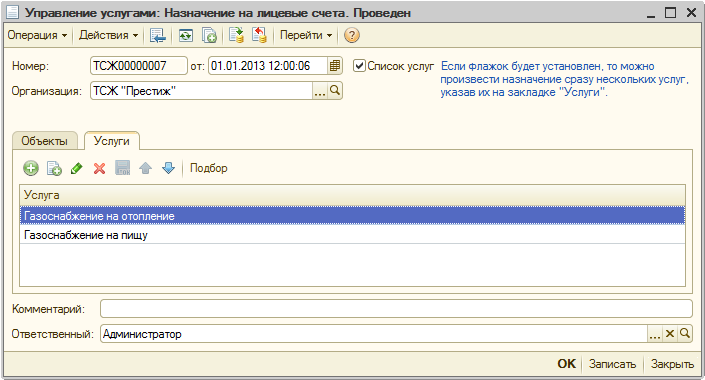This screenshot has height=380, width=705.
Task: Click the finish-editing save icon in table toolbar
Action: pos(123,168)
